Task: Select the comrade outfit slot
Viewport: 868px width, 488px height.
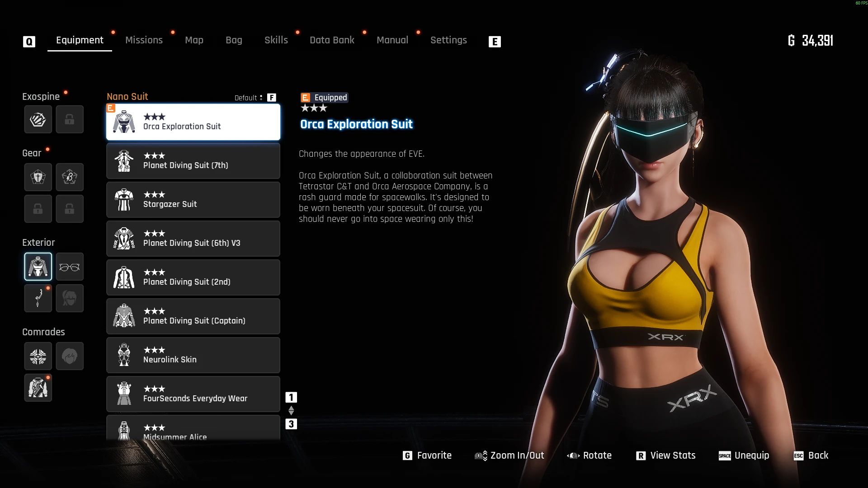Action: [x=38, y=388]
